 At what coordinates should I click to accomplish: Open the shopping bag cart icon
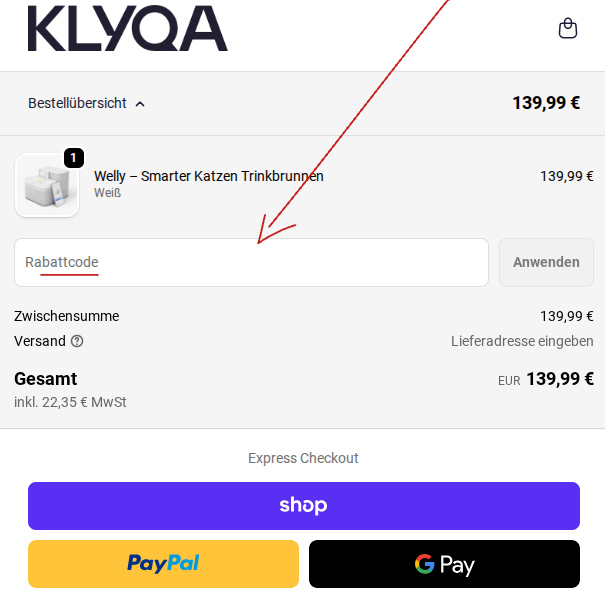[568, 28]
